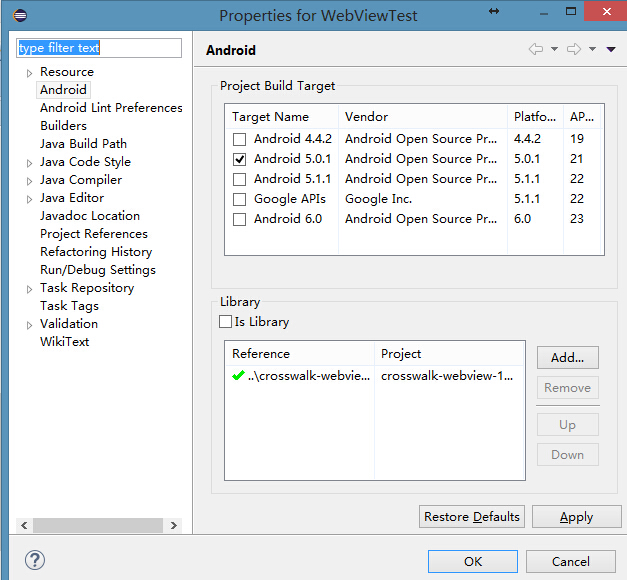This screenshot has height=580, width=627.
Task: Click the Up button
Action: click(x=567, y=424)
